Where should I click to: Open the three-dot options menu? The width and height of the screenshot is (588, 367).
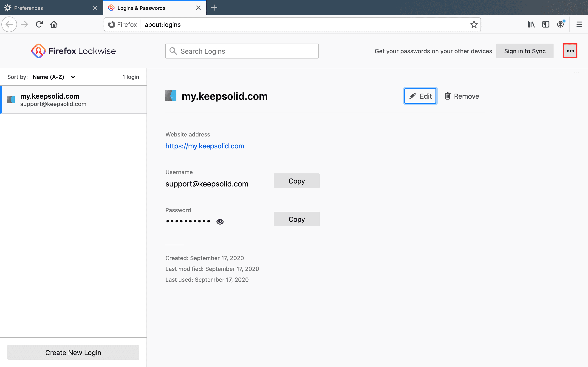pyautogui.click(x=570, y=51)
